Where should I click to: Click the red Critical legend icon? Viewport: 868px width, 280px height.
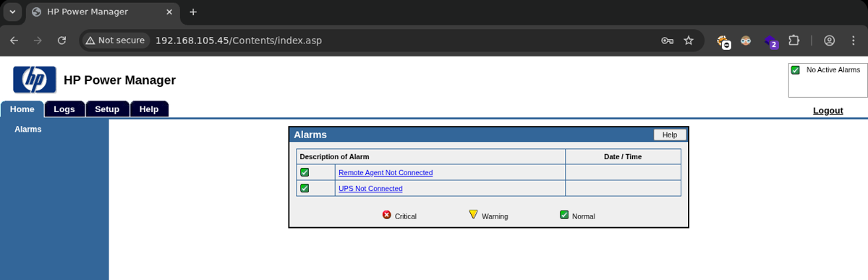coord(386,215)
